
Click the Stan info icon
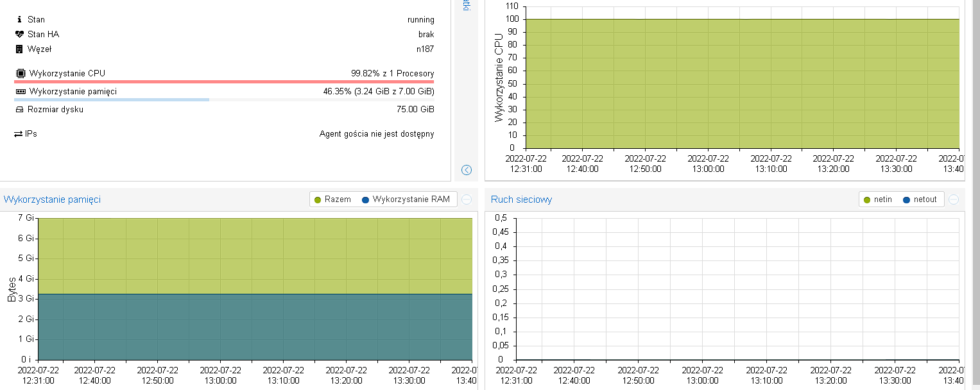[x=19, y=20]
